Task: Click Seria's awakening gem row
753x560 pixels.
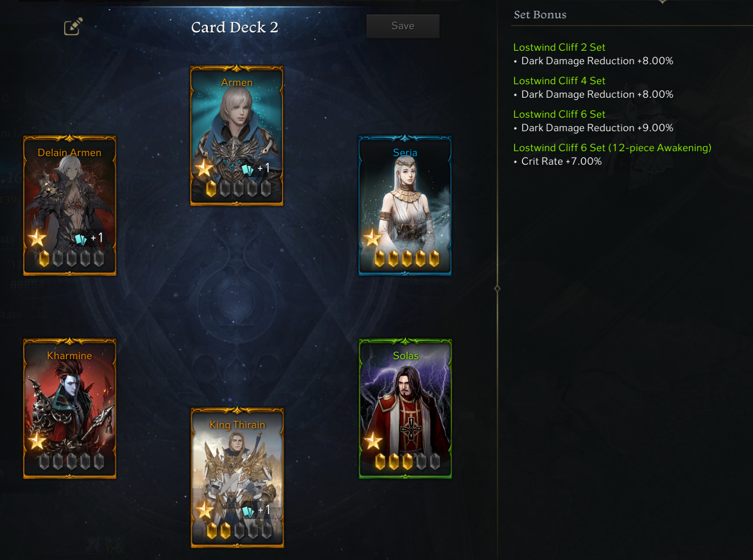Action: click(407, 259)
